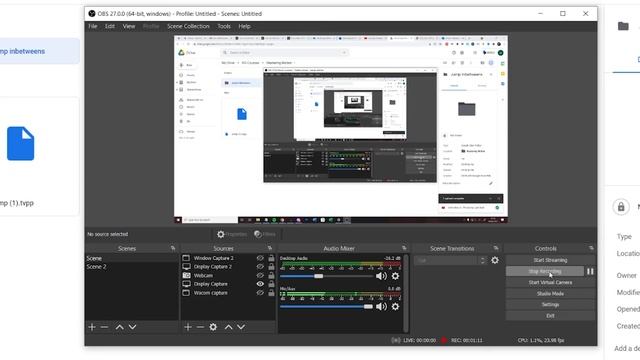
Task: Add a new scene with plus icon
Action: (92, 327)
